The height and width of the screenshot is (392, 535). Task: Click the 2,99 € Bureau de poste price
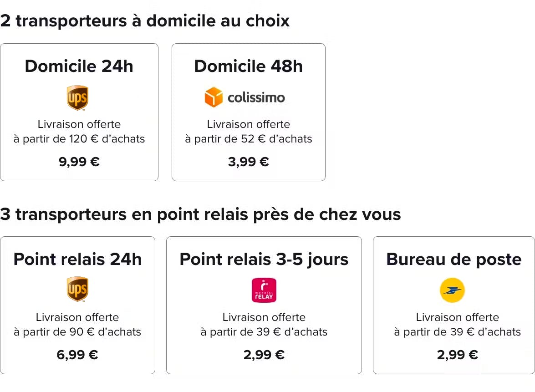(x=457, y=355)
